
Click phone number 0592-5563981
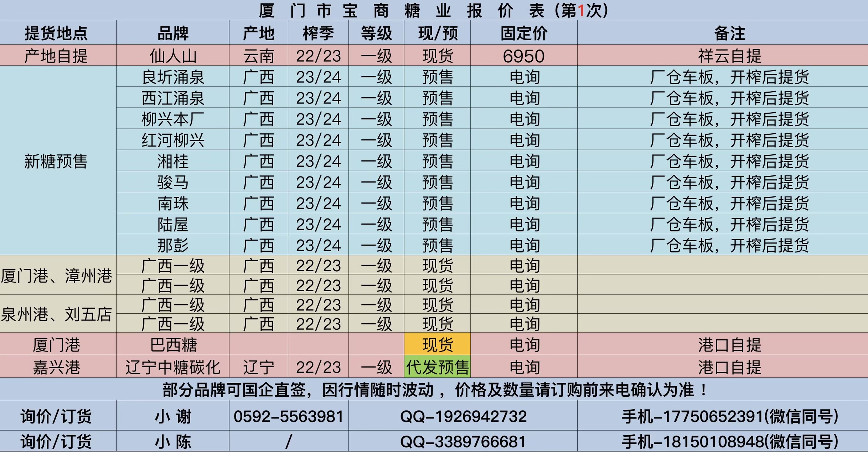click(x=289, y=416)
